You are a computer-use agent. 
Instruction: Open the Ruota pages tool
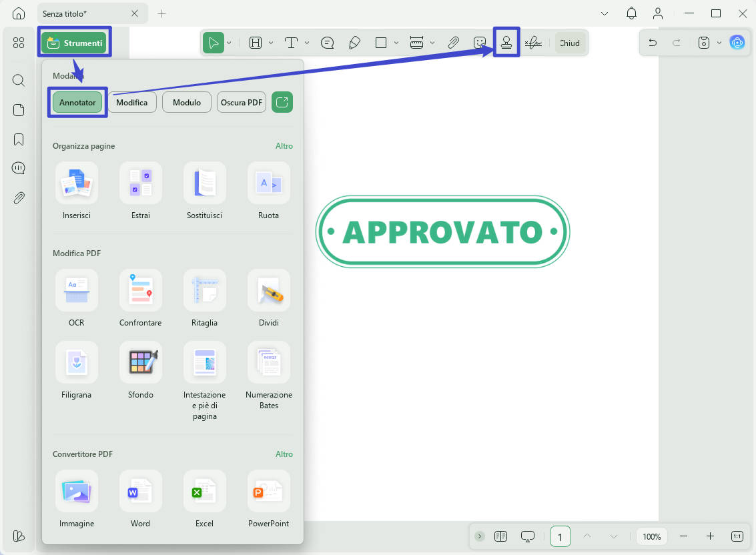[x=268, y=191]
